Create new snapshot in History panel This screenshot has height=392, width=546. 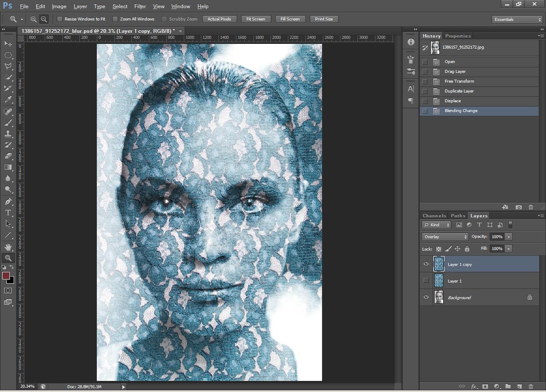point(519,207)
